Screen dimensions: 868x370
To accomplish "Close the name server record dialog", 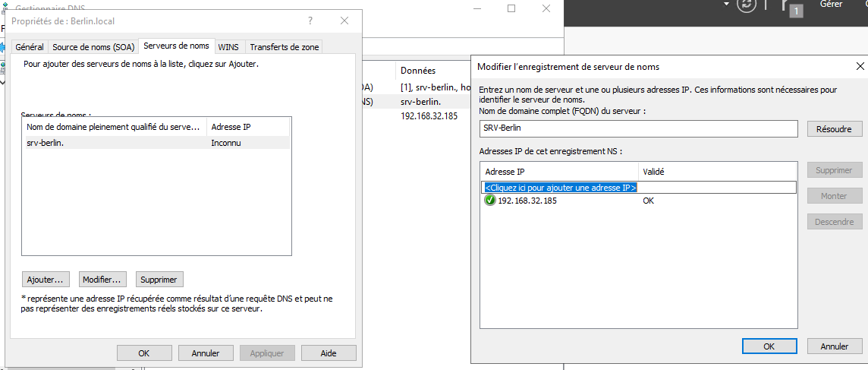I will coord(859,67).
